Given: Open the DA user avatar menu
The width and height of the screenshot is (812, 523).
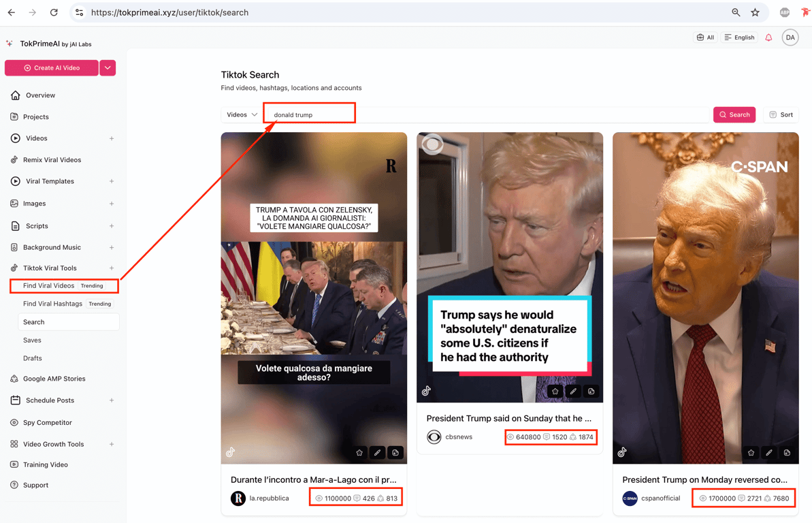Looking at the screenshot, I should click(x=790, y=37).
